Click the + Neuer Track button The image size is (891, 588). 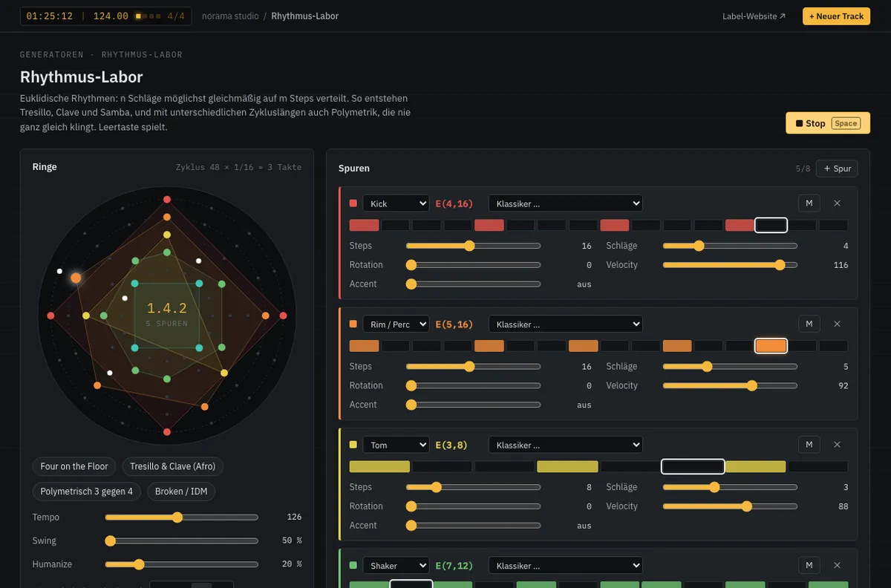click(x=836, y=16)
